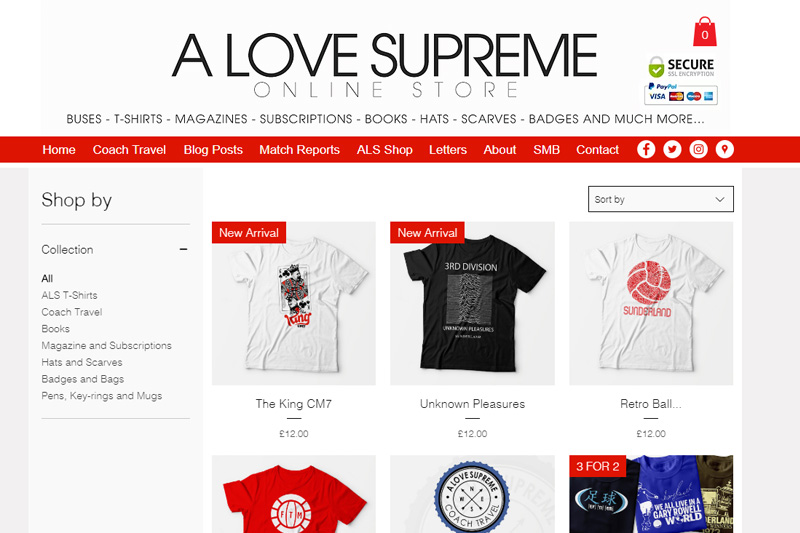Click the A Love Supreme logo
The width and height of the screenshot is (800, 533).
click(x=385, y=65)
